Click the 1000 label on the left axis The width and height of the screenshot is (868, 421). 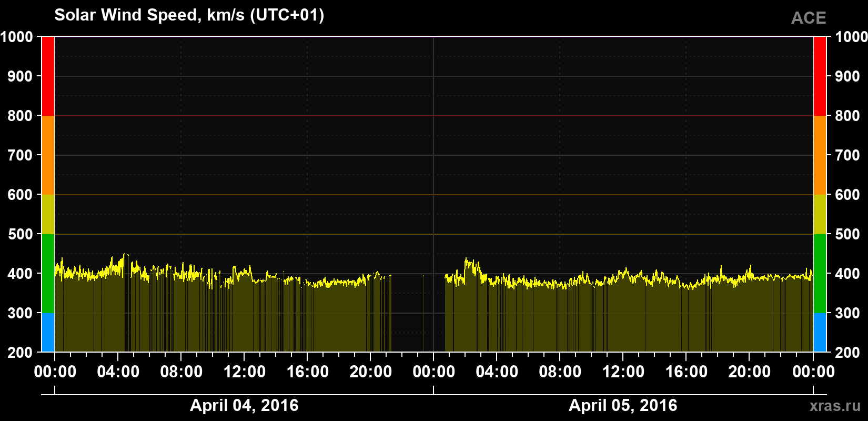17,37
